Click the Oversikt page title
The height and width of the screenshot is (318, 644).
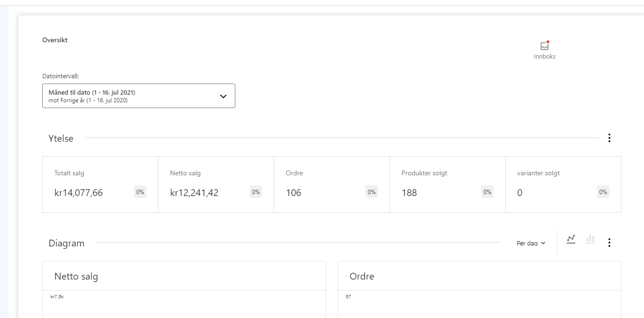55,40
